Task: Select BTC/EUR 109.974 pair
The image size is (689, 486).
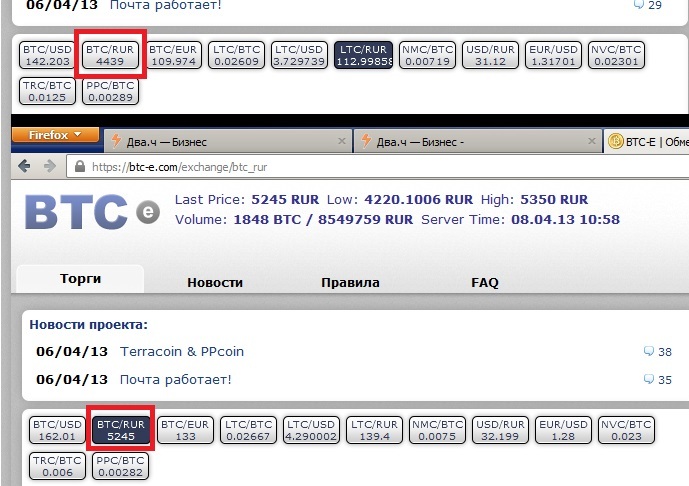Action: pos(173,55)
